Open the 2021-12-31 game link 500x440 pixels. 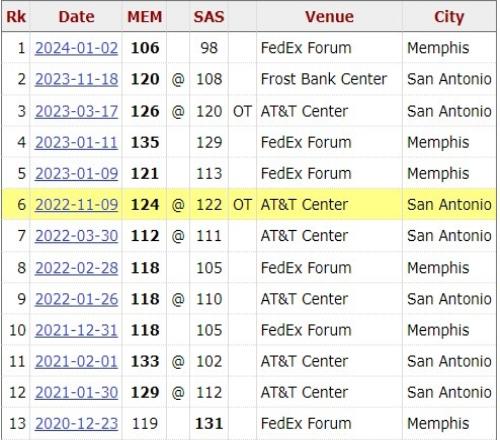(x=76, y=330)
